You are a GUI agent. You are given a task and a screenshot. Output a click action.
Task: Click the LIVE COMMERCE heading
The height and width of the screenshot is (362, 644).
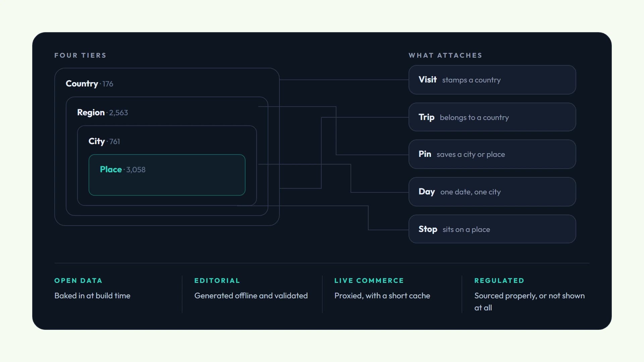click(369, 281)
